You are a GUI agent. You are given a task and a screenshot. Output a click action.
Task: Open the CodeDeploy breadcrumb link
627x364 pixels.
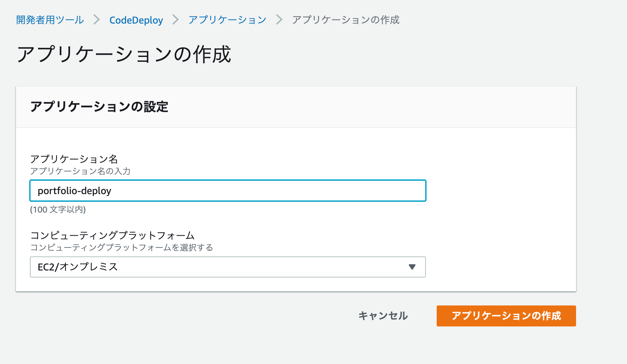136,20
